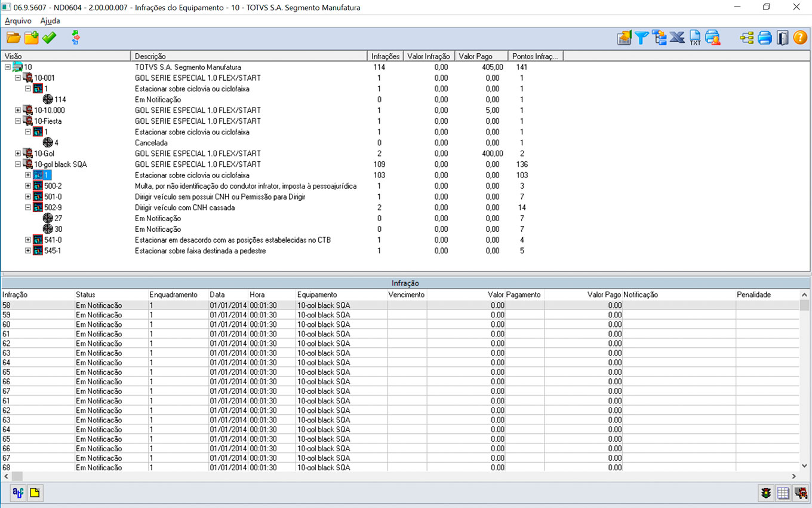Sort by the Status column header
This screenshot has height=508, width=812.
(x=85, y=295)
